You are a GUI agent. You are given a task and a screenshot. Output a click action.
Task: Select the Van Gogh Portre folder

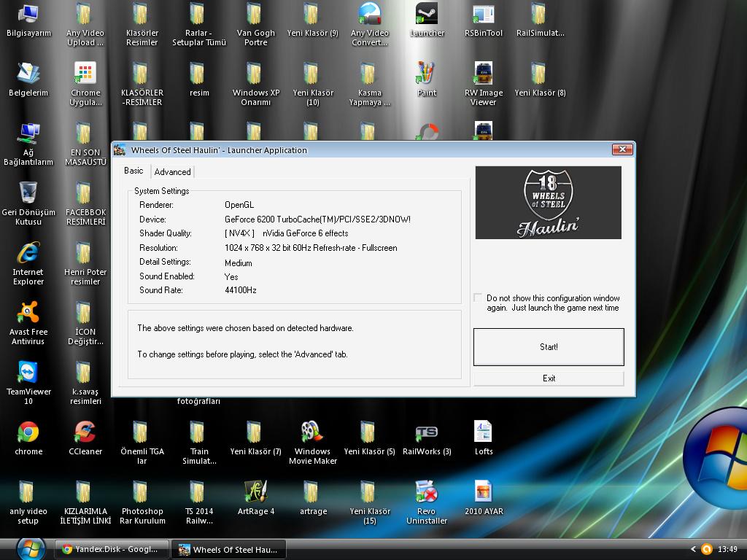pyautogui.click(x=256, y=24)
